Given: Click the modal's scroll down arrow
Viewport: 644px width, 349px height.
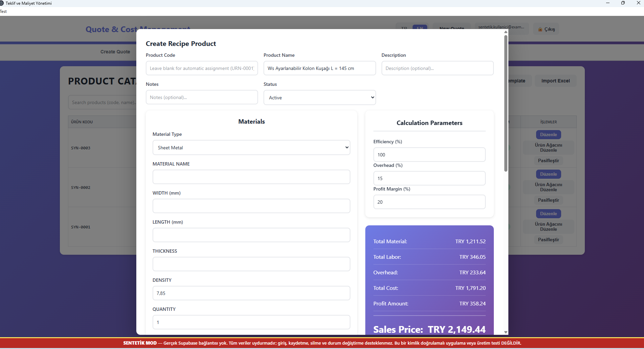Looking at the screenshot, I should [x=506, y=332].
